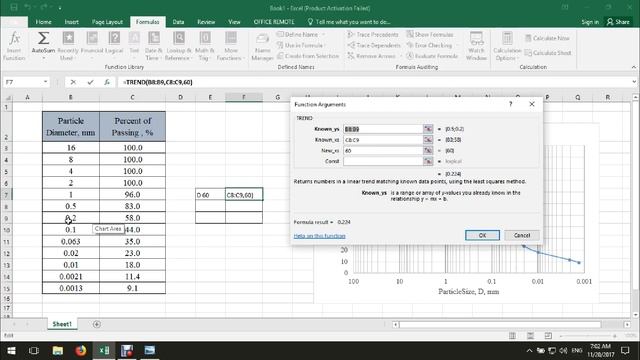This screenshot has width=640, height=360.
Task: Click the dialog question mark help button
Action: point(510,104)
